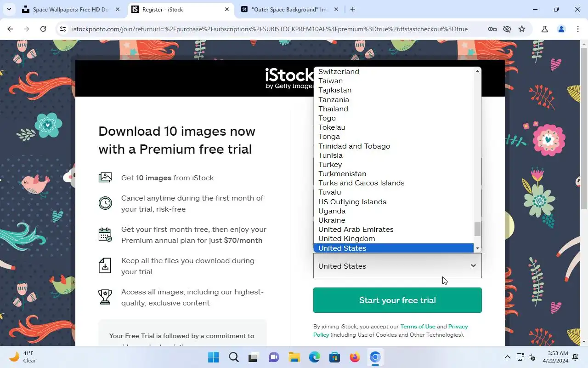Image resolution: width=588 pixels, height=368 pixels.
Task: Launch Firefox from the taskbar
Action: pyautogui.click(x=355, y=357)
